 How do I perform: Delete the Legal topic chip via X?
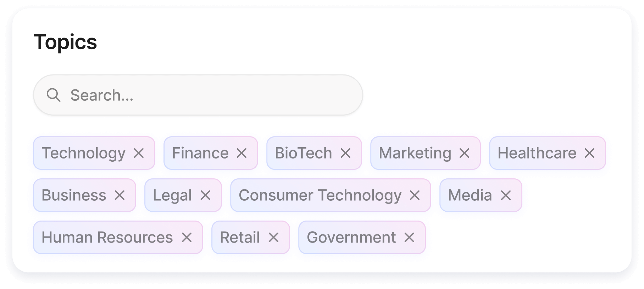[x=206, y=195]
